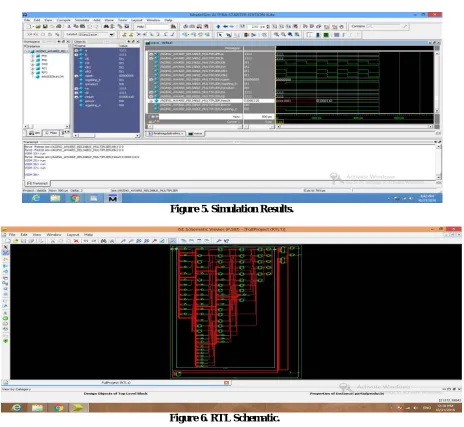Click the Transcript scrollbar down arrow
The height and width of the screenshot is (427, 464).
[439, 177]
